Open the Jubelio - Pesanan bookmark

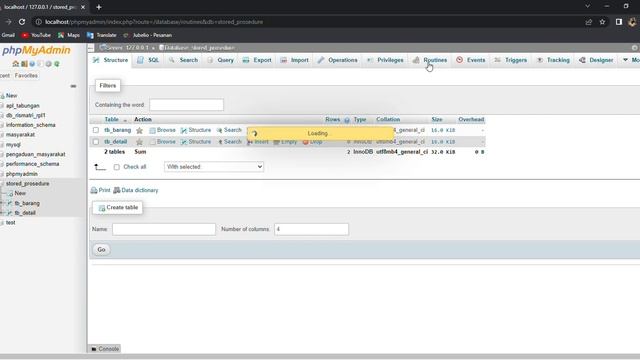pos(148,35)
